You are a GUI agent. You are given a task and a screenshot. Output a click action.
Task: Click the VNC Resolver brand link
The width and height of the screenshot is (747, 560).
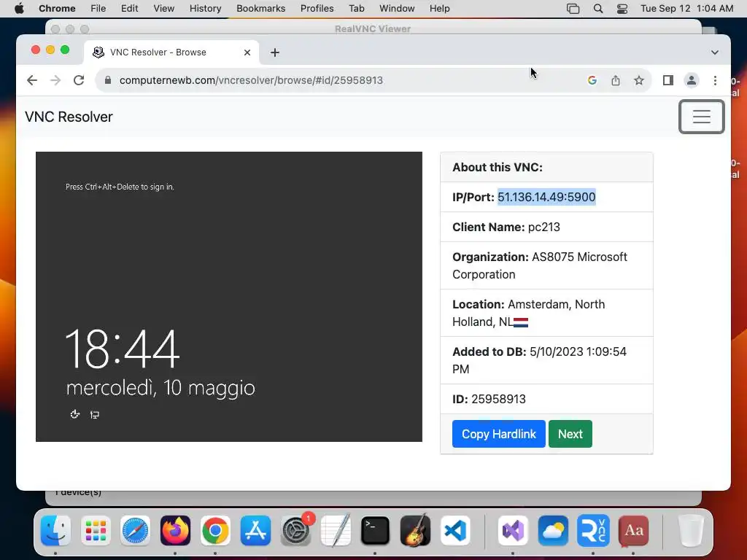coord(69,117)
